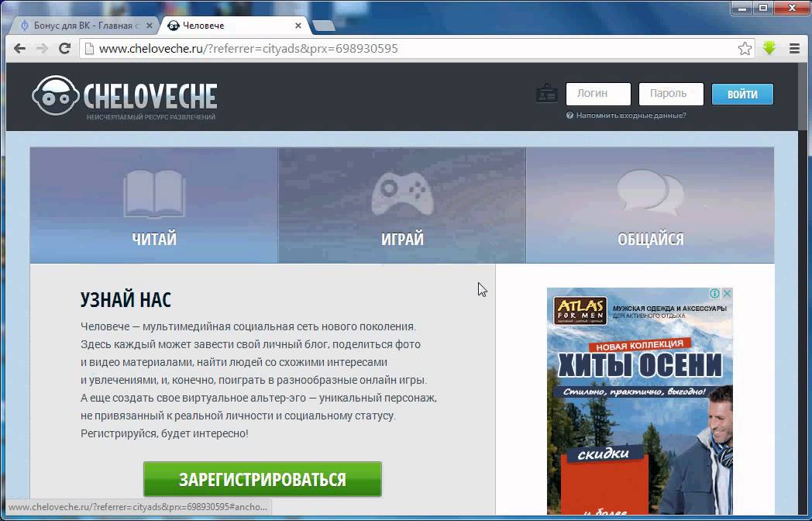Click the question mark icon near Напомнить
812x521 pixels.
(x=569, y=115)
